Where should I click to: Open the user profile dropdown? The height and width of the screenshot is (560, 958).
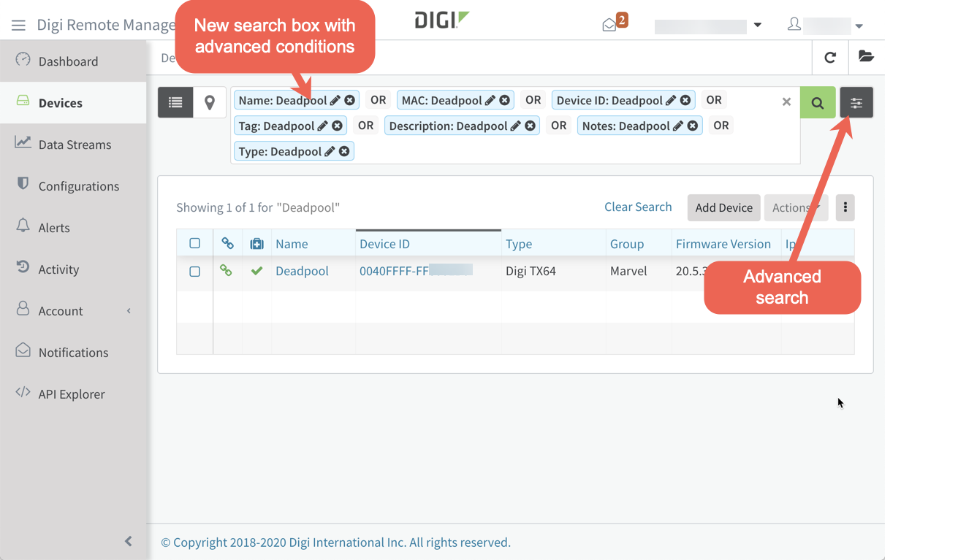click(826, 26)
